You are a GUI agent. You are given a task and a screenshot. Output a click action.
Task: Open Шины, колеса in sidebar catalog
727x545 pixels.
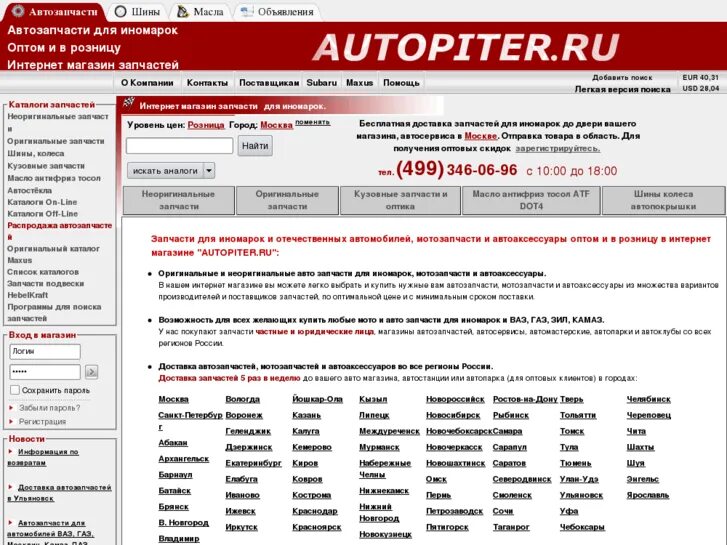click(x=36, y=153)
